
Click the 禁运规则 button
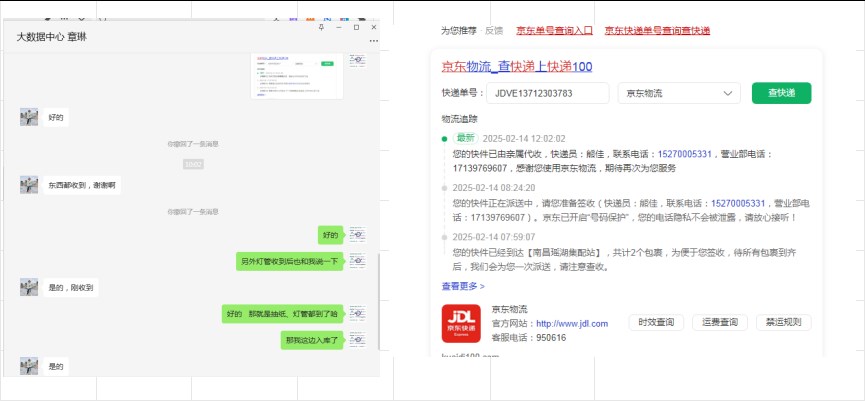783,323
